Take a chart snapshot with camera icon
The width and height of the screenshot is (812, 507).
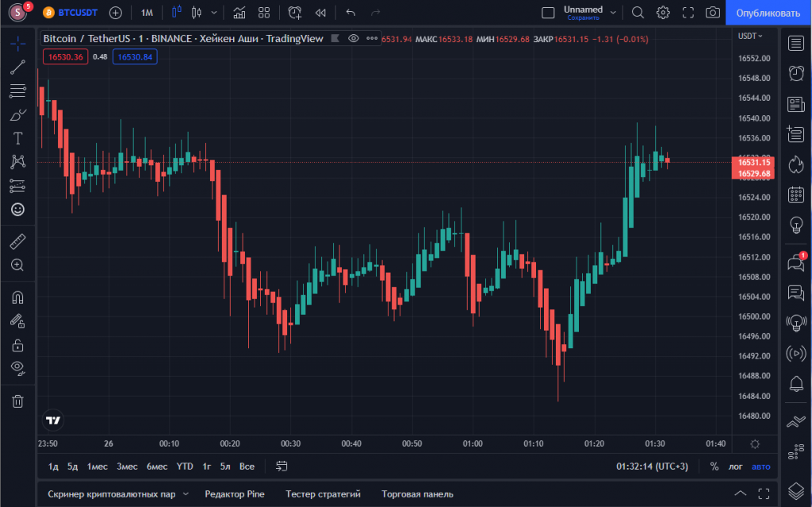pyautogui.click(x=713, y=13)
